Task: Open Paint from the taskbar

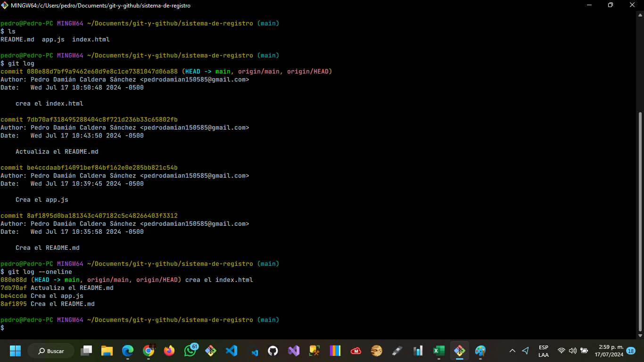Action: (480, 351)
